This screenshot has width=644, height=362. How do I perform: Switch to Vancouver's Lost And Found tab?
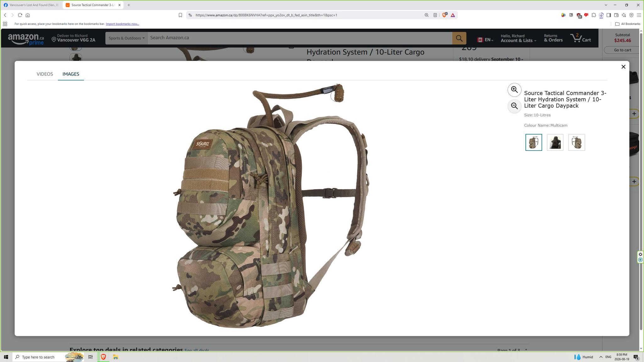pyautogui.click(x=31, y=5)
